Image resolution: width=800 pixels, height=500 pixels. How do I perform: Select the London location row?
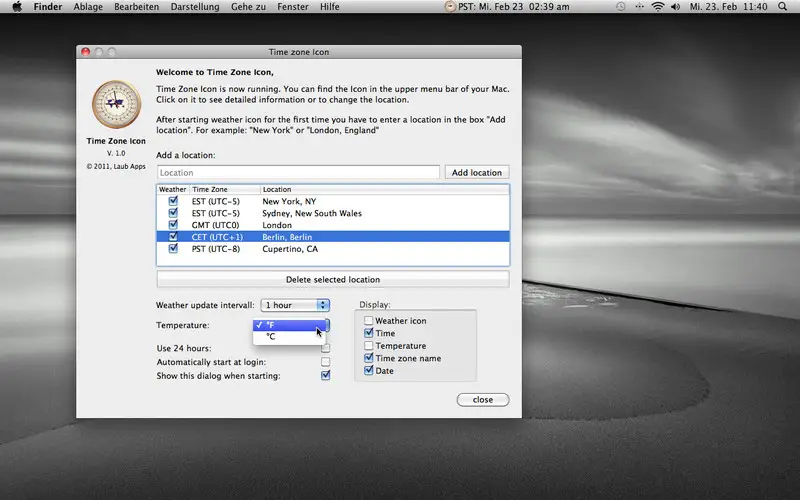(333, 225)
